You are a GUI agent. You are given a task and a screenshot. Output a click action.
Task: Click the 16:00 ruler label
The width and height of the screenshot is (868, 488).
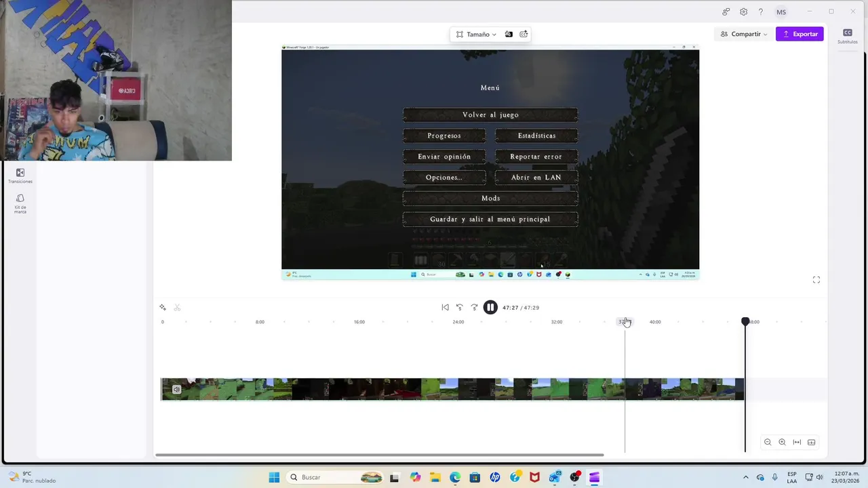coord(359,322)
